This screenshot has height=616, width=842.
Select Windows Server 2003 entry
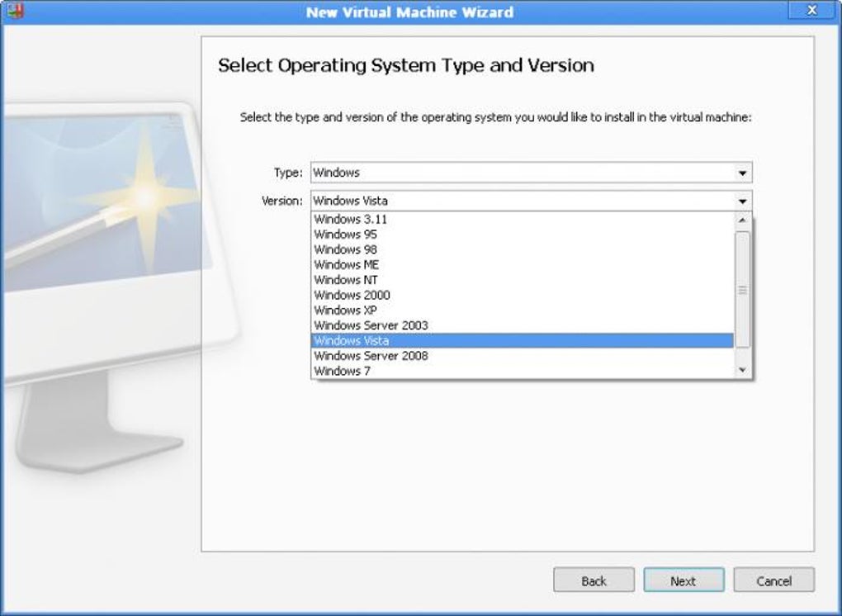point(522,325)
